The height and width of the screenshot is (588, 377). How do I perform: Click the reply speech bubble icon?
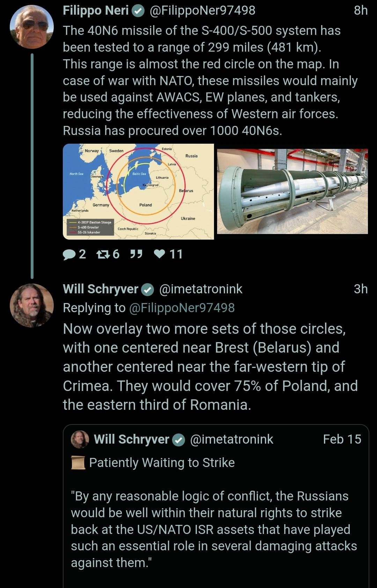69,255
